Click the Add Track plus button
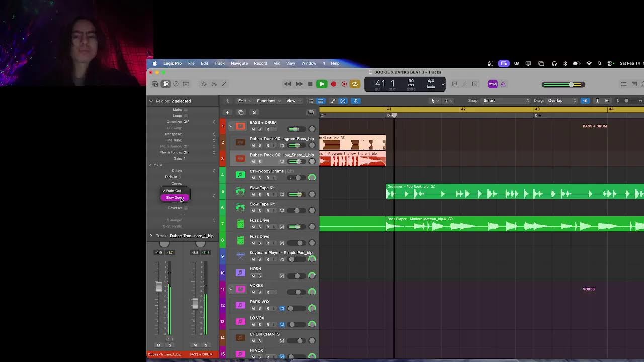The height and width of the screenshot is (362, 644). point(227,112)
